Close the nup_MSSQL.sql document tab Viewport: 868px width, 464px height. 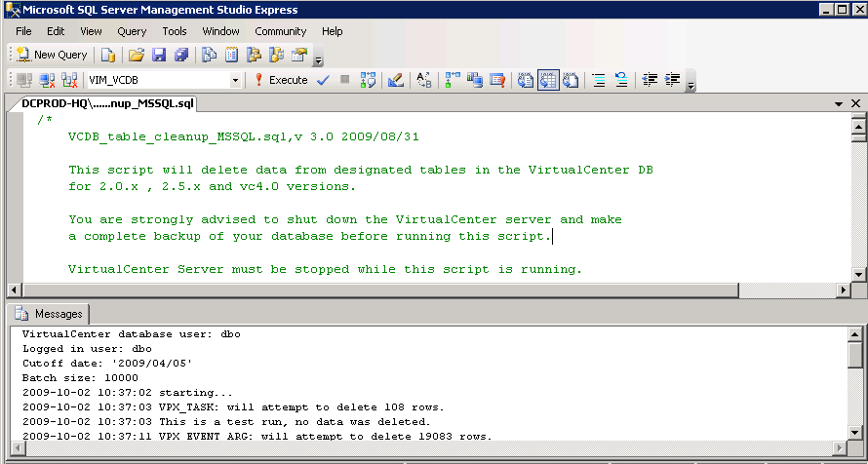pyautogui.click(x=856, y=103)
